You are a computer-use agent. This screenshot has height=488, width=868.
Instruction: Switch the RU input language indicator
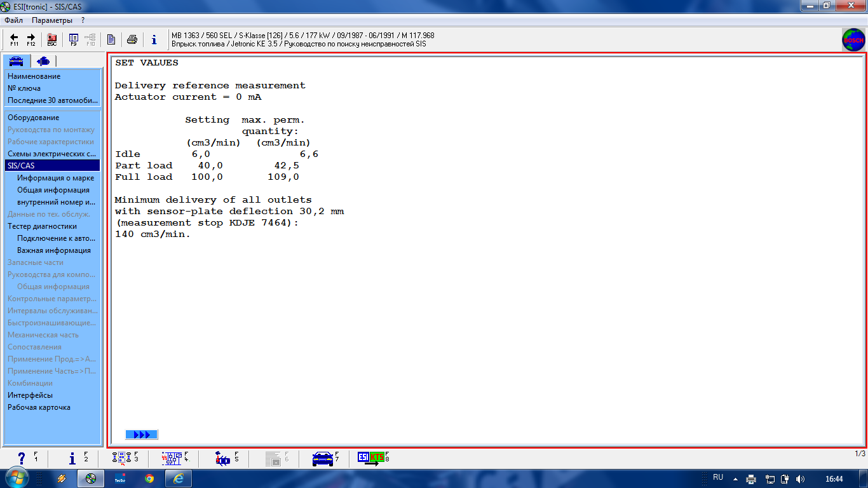(x=718, y=477)
